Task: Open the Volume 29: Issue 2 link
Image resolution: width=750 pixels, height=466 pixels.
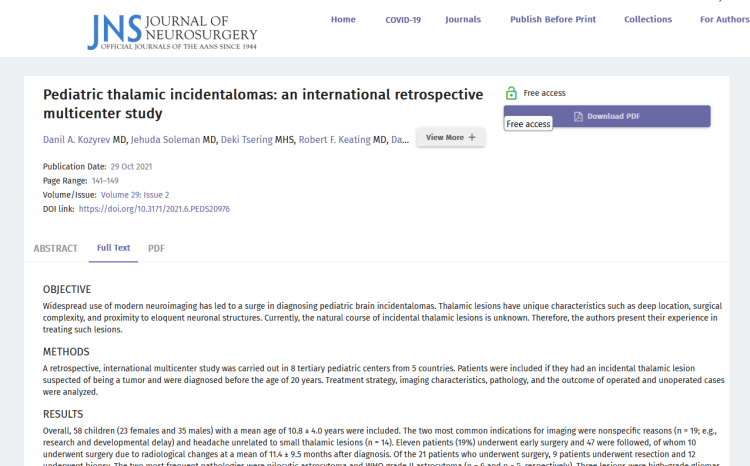Action: (135, 194)
